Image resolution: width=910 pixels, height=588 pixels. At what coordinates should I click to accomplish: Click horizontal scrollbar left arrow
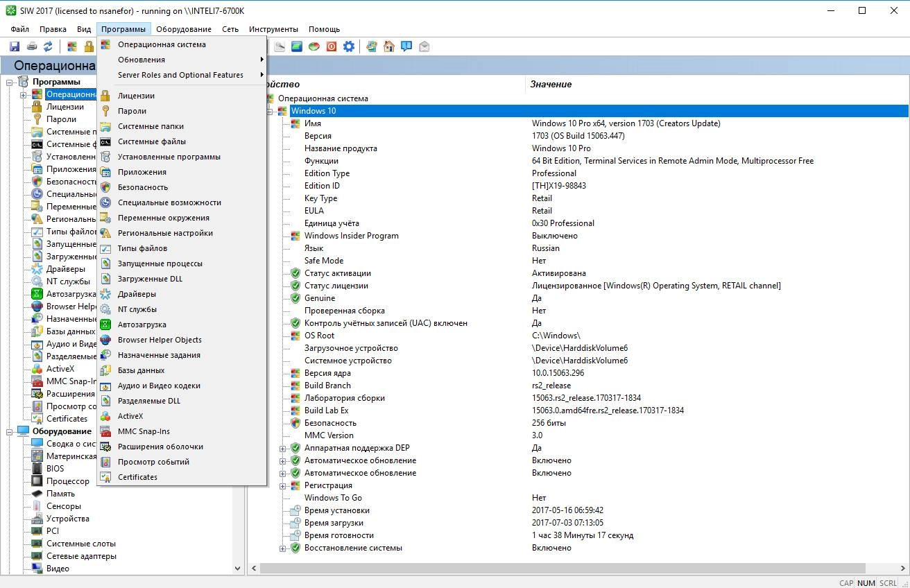click(254, 568)
